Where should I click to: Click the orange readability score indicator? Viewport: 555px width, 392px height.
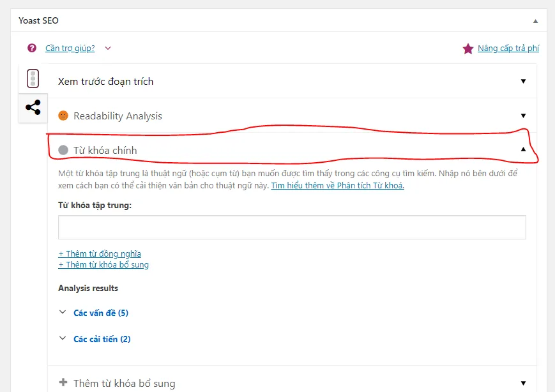point(63,116)
